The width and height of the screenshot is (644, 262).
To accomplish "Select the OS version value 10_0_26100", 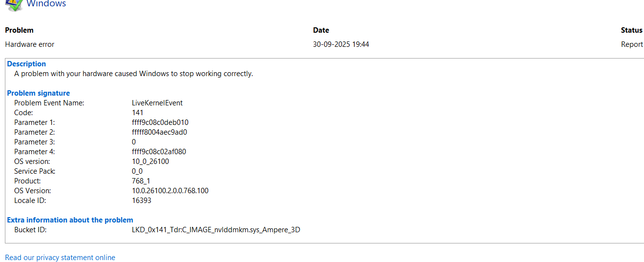I will 150,161.
